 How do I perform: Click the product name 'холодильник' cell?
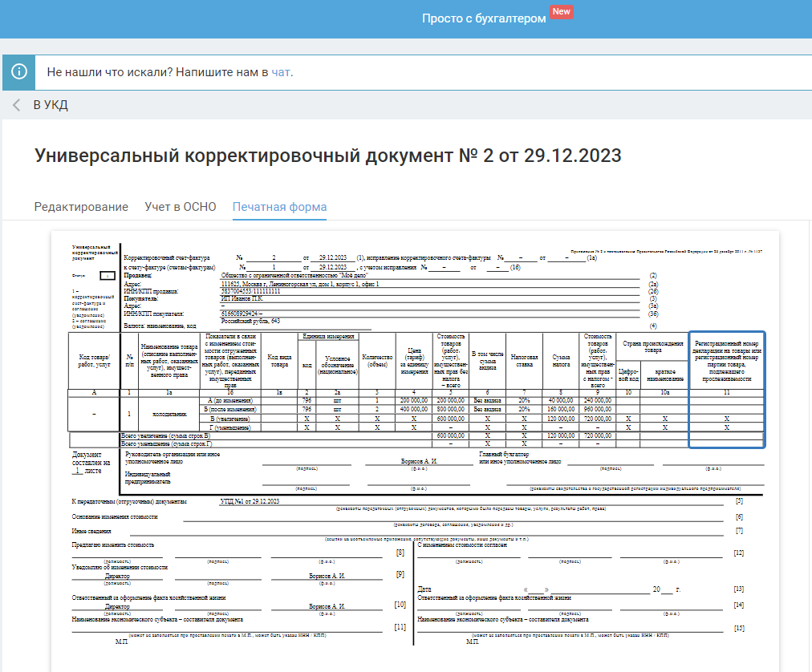[x=169, y=414]
